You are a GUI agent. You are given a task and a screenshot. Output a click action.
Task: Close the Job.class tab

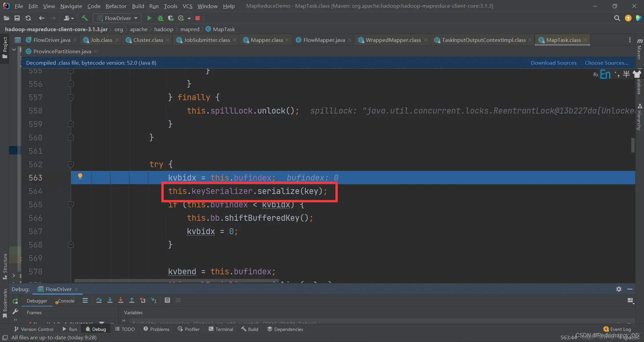[x=117, y=40]
